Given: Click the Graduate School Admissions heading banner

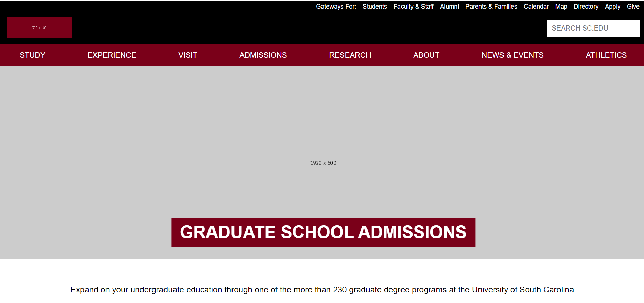Looking at the screenshot, I should [x=323, y=232].
